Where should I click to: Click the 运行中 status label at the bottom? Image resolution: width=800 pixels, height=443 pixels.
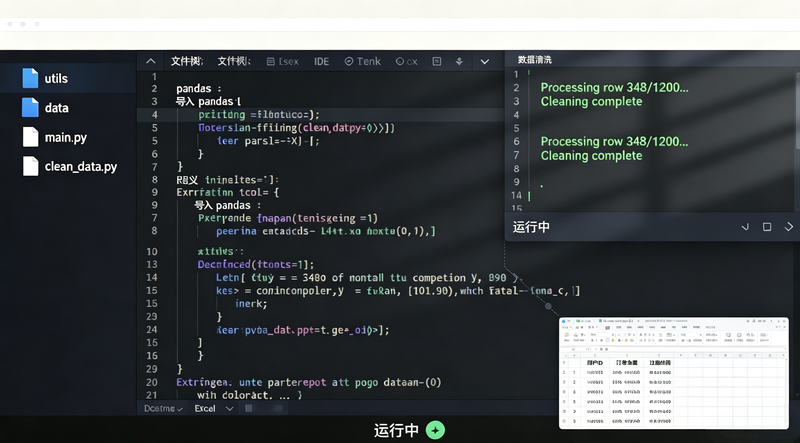click(x=396, y=430)
